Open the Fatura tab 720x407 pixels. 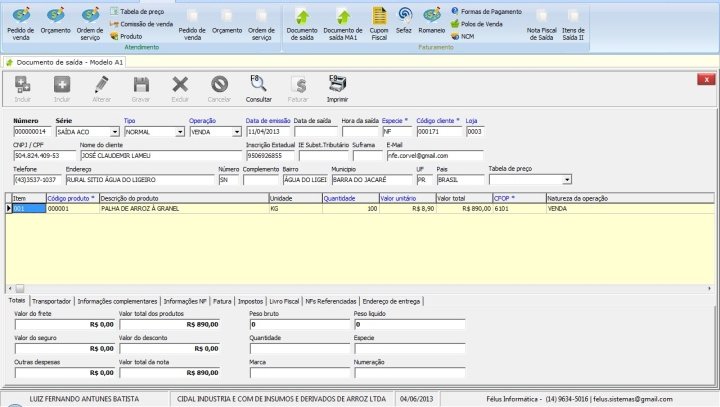click(x=222, y=301)
